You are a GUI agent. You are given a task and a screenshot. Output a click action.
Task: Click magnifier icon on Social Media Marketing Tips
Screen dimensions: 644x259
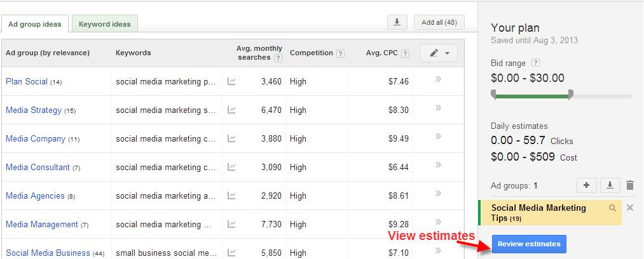(612, 208)
